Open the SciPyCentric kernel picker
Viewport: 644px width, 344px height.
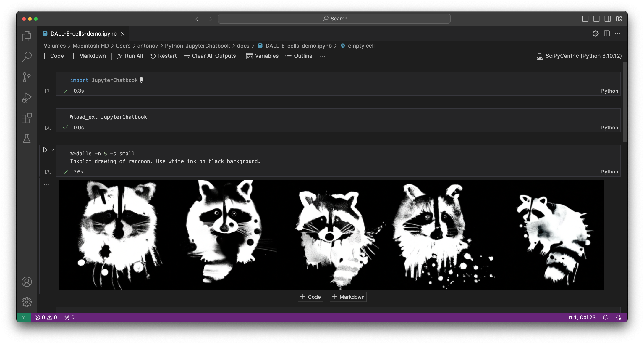pyautogui.click(x=579, y=56)
